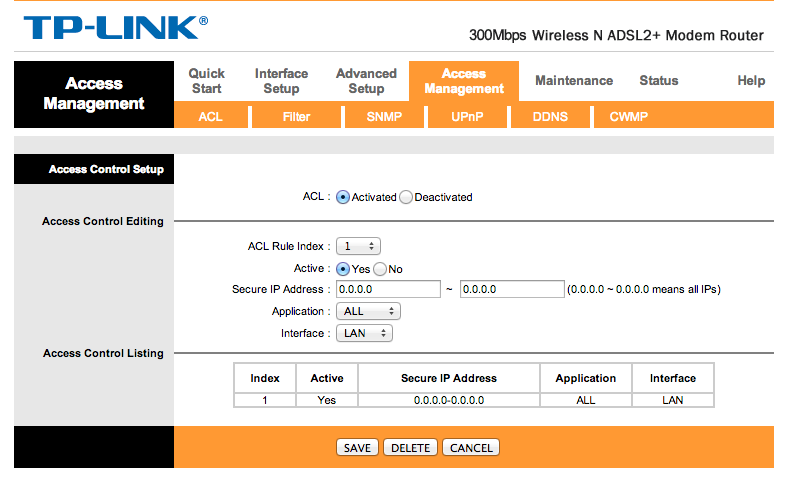Click the "Application" column header
This screenshot has height=491, width=796.
coord(586,378)
